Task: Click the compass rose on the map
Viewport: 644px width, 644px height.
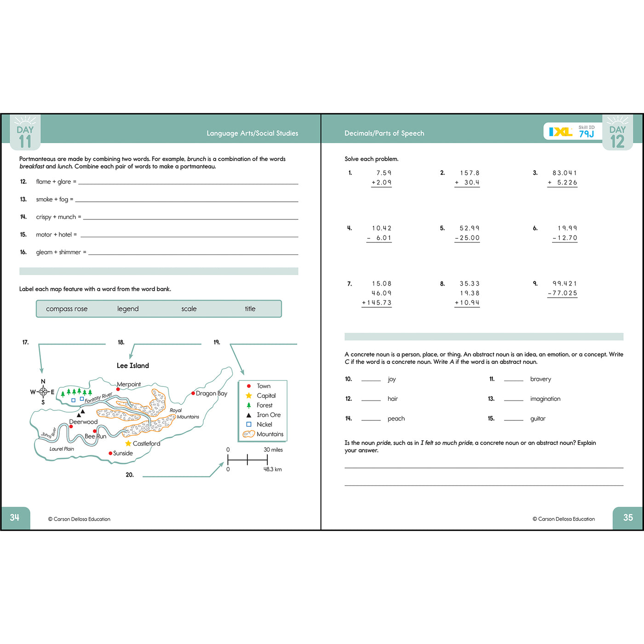Action: coord(43,392)
